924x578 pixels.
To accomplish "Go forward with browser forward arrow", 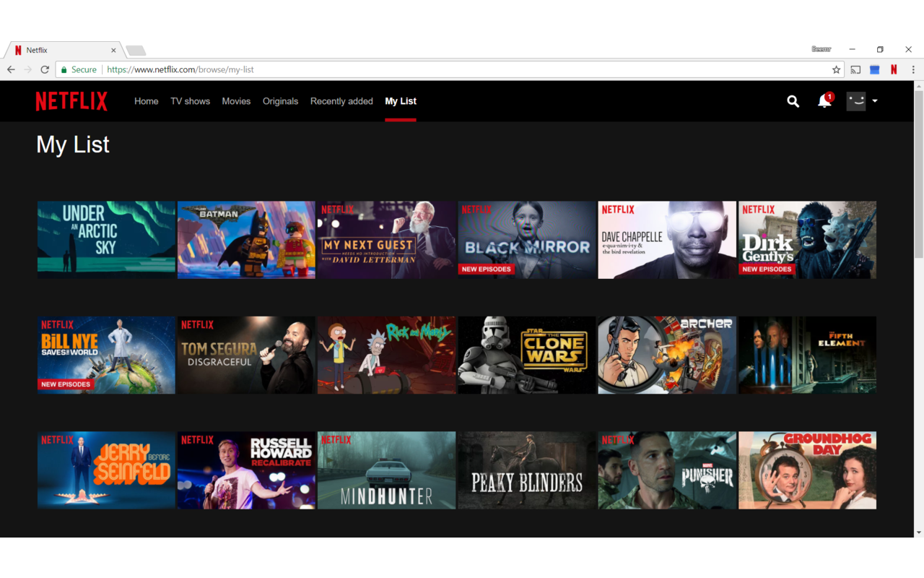I will coord(27,69).
